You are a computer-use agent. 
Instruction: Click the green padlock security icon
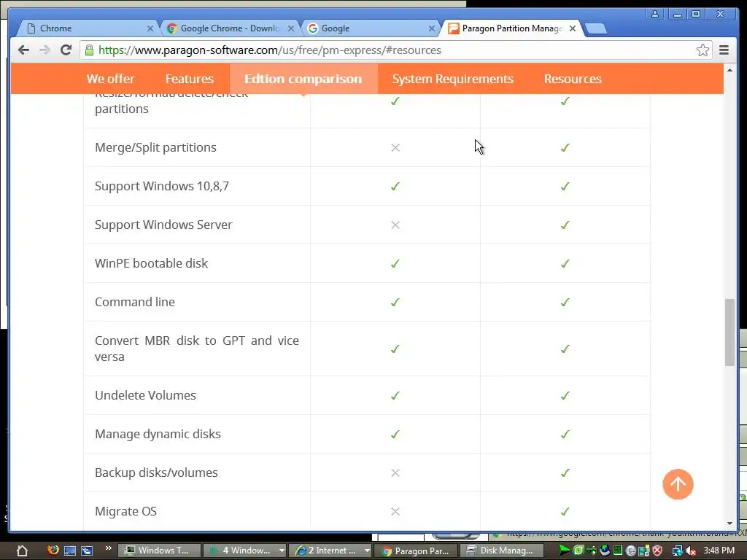[x=89, y=50]
